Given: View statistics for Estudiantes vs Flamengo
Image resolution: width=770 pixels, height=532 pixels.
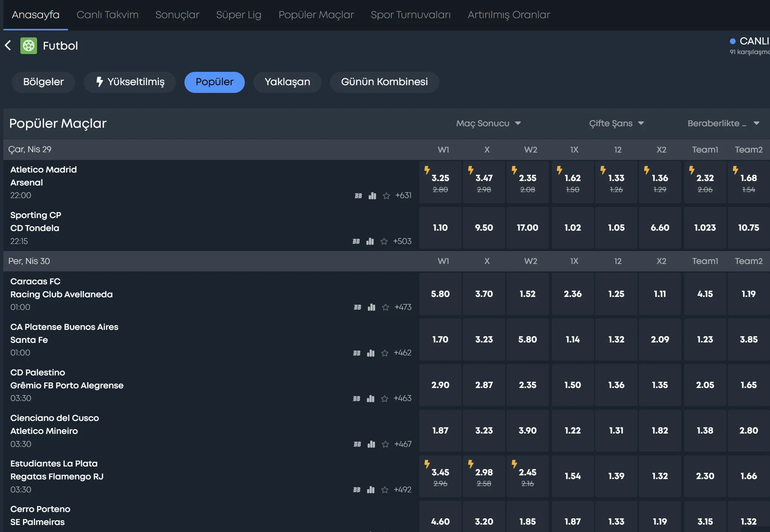Looking at the screenshot, I should pyautogui.click(x=371, y=490).
